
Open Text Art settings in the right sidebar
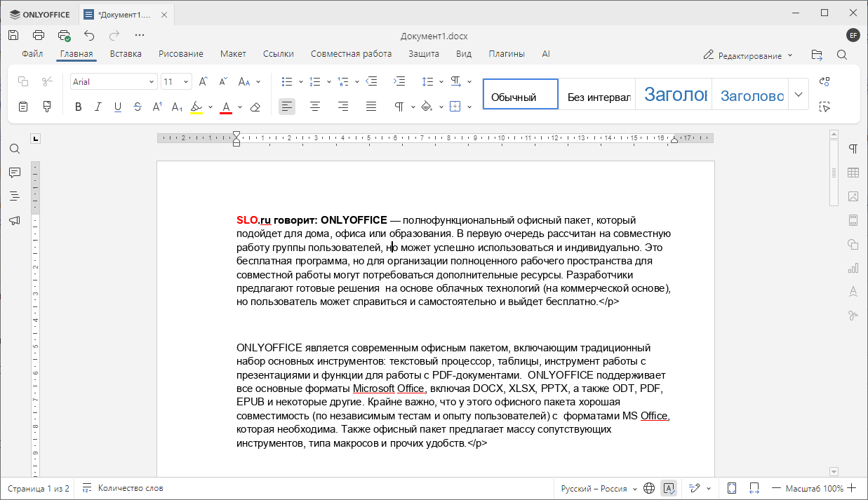pos(853,292)
